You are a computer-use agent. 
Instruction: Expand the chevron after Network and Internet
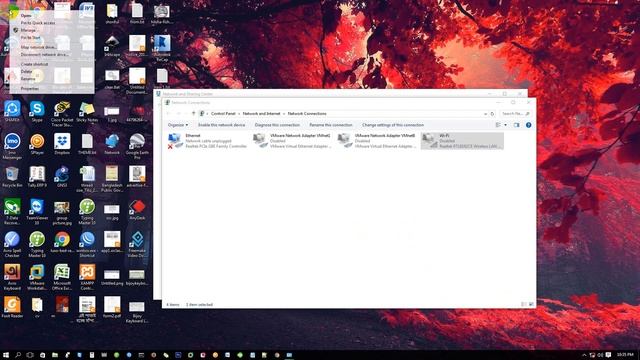pos(284,113)
